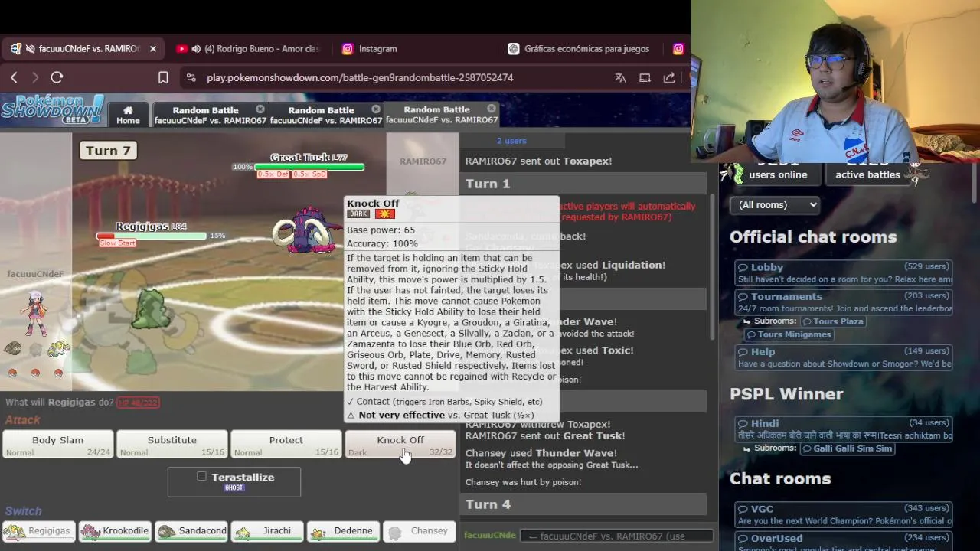Screen dimensions: 980x551
Task: Switch to Jirachi
Action: [x=267, y=531]
